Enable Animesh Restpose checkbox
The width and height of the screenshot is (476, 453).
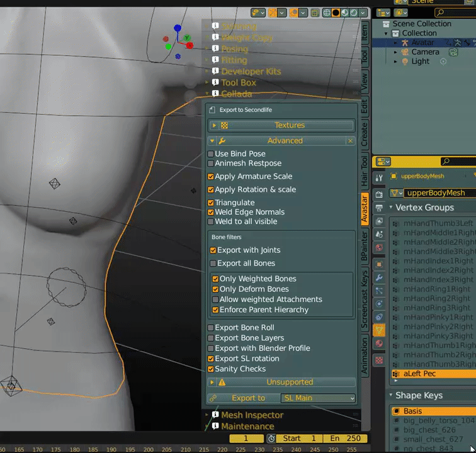(211, 163)
